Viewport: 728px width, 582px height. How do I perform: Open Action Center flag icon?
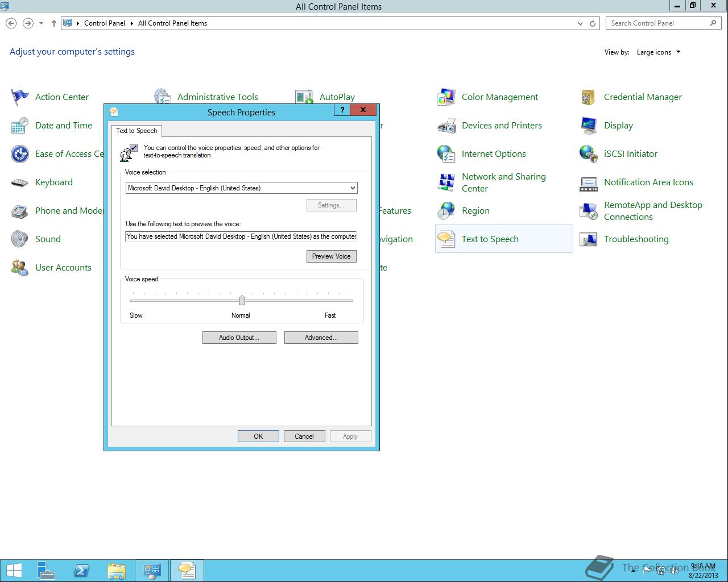coord(20,97)
